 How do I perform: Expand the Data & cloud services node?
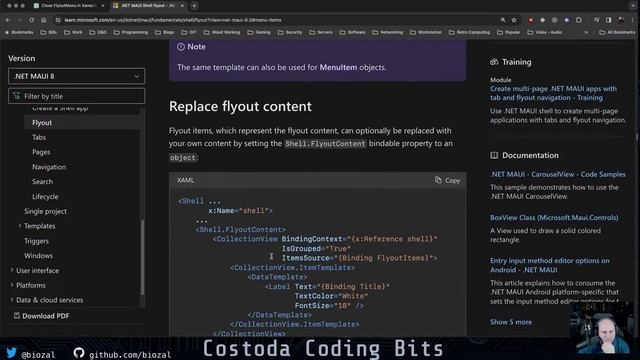(12, 300)
